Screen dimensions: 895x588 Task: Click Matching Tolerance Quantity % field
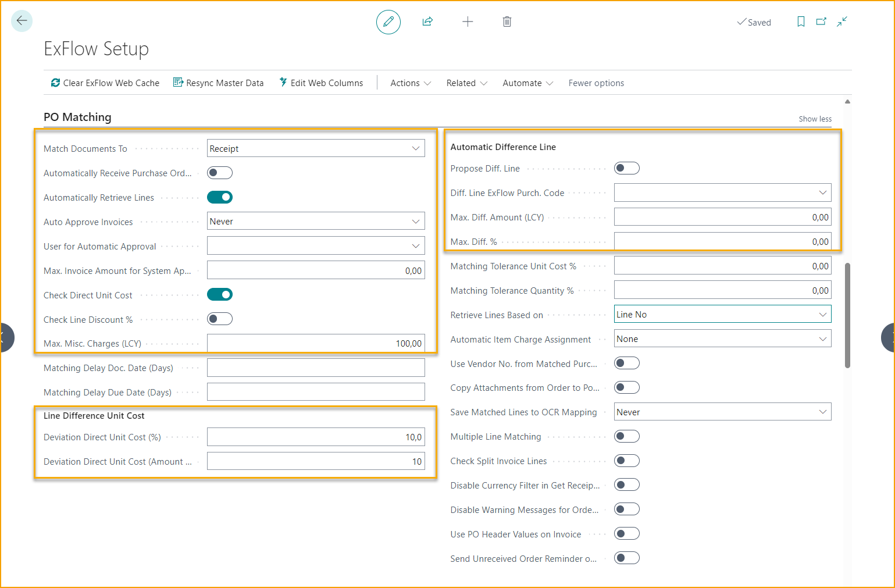(723, 290)
